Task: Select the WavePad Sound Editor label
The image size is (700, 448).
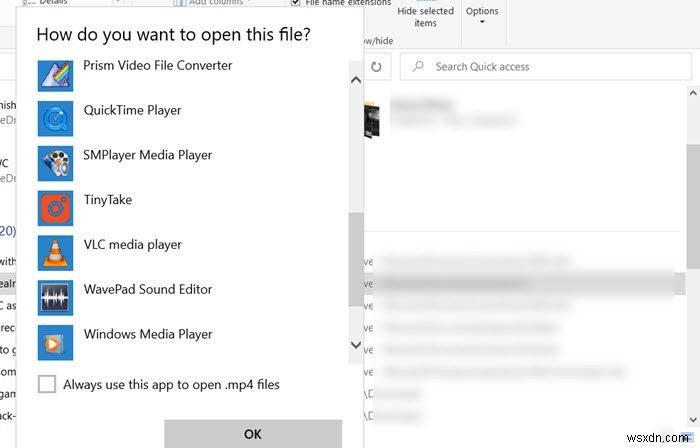Action: (x=148, y=289)
